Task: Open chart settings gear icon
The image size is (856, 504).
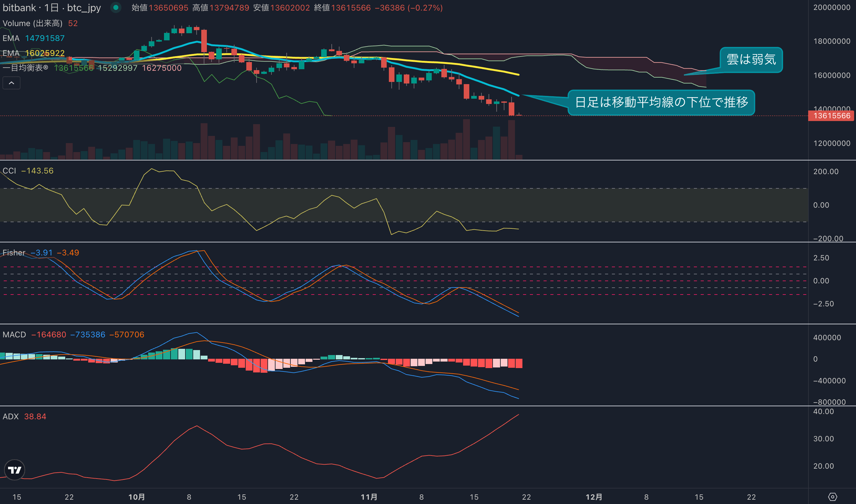Action: point(832,497)
